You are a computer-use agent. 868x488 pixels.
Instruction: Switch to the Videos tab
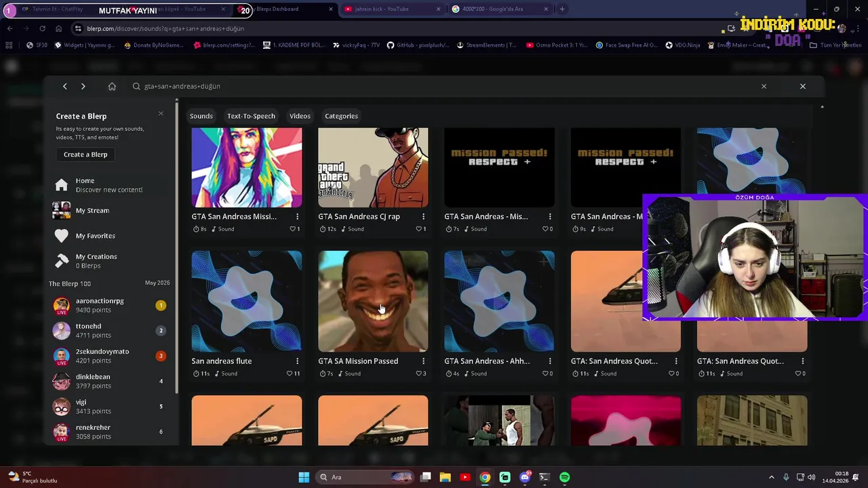[x=300, y=116]
